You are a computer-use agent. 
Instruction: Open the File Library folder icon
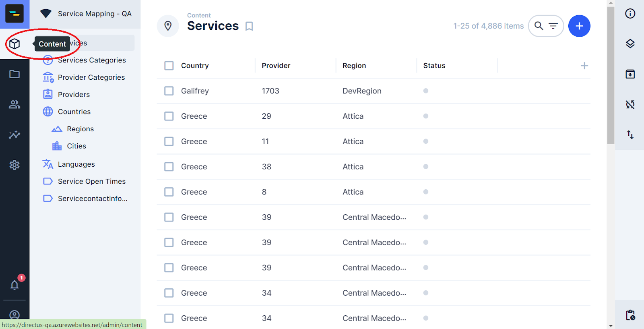coord(14,74)
